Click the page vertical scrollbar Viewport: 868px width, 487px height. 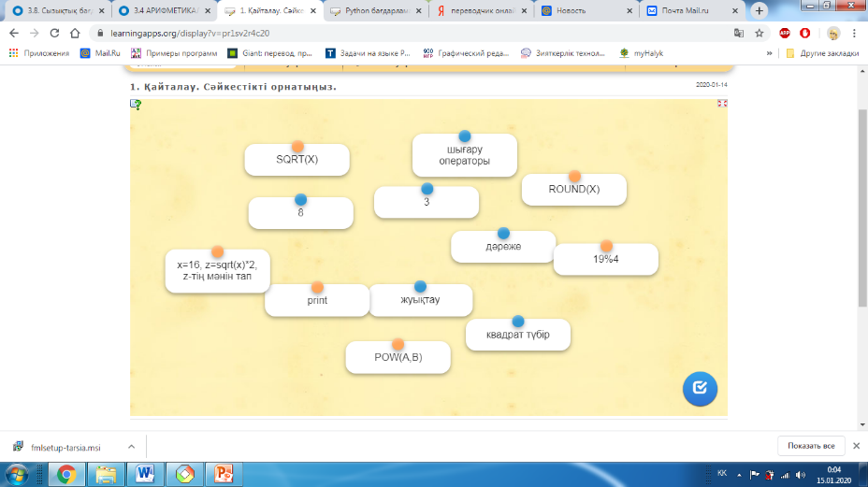click(x=862, y=208)
